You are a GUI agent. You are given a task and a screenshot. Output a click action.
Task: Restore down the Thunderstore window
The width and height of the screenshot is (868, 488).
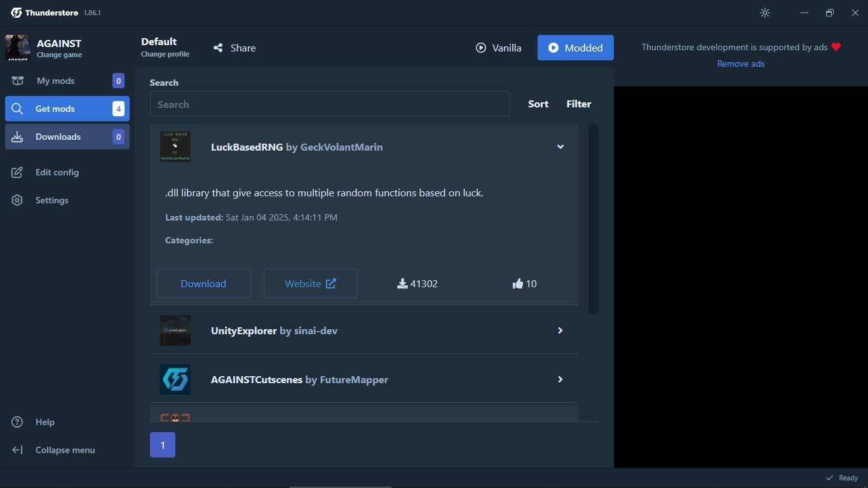(x=829, y=13)
